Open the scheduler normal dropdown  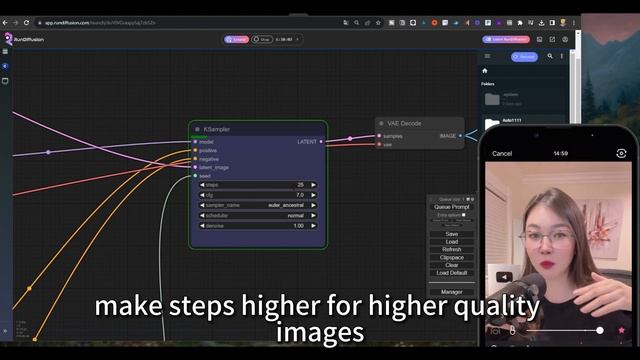coord(258,216)
